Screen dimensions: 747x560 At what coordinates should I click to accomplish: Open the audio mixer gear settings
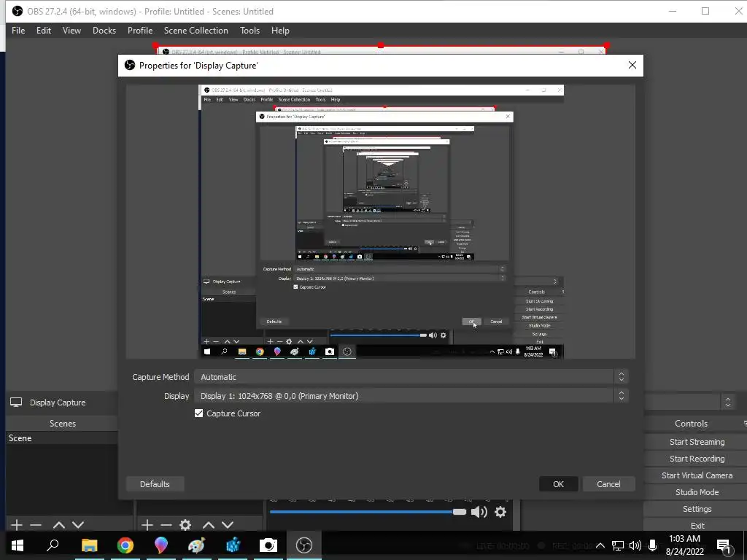[500, 512]
